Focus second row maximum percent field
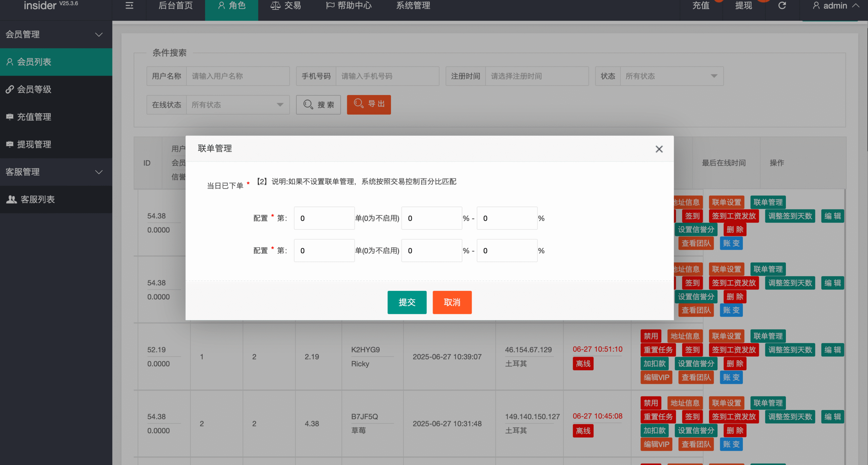Screen dimensions: 868x465 point(507,250)
